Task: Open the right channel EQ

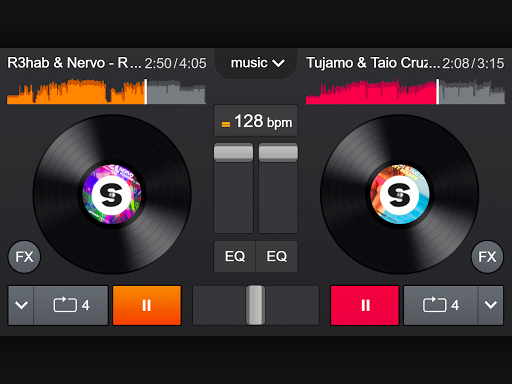Action: pyautogui.click(x=277, y=256)
